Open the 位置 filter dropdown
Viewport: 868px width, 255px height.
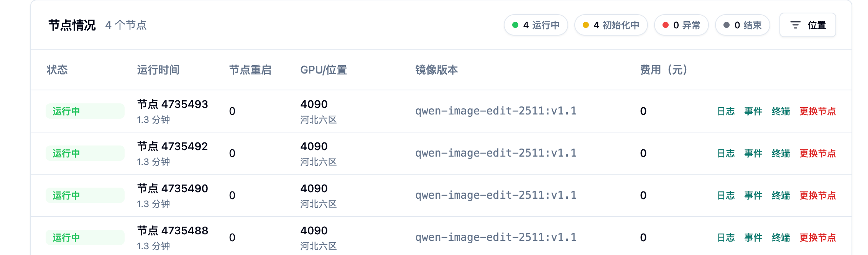(807, 25)
